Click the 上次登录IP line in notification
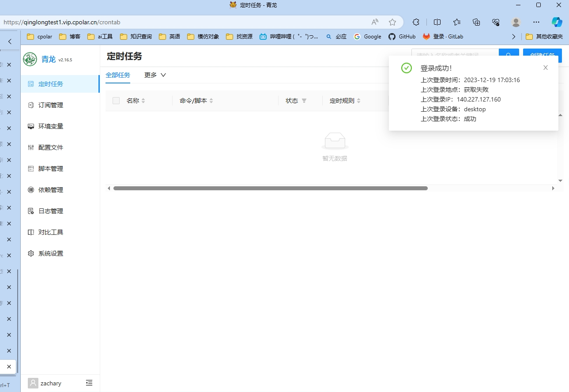569x392 pixels. pyautogui.click(x=461, y=99)
